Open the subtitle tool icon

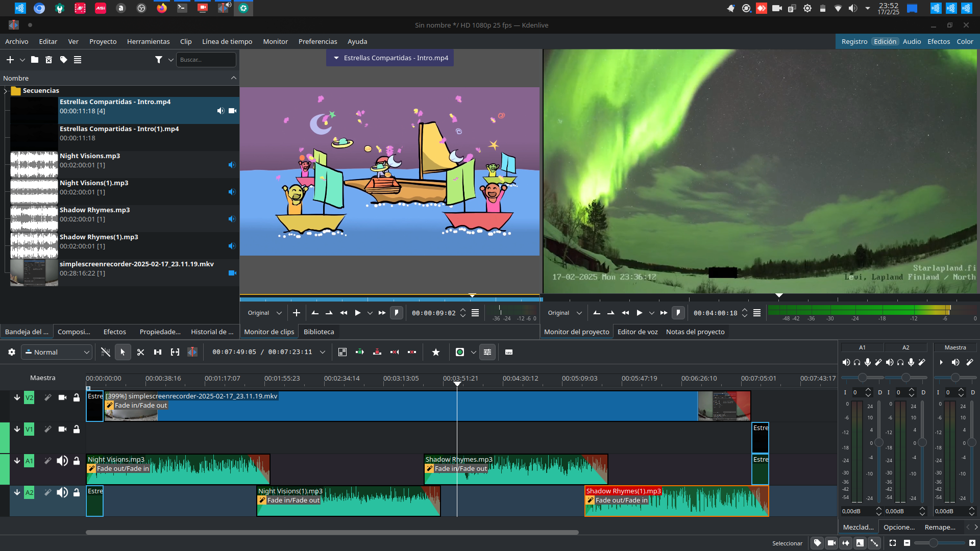point(509,352)
